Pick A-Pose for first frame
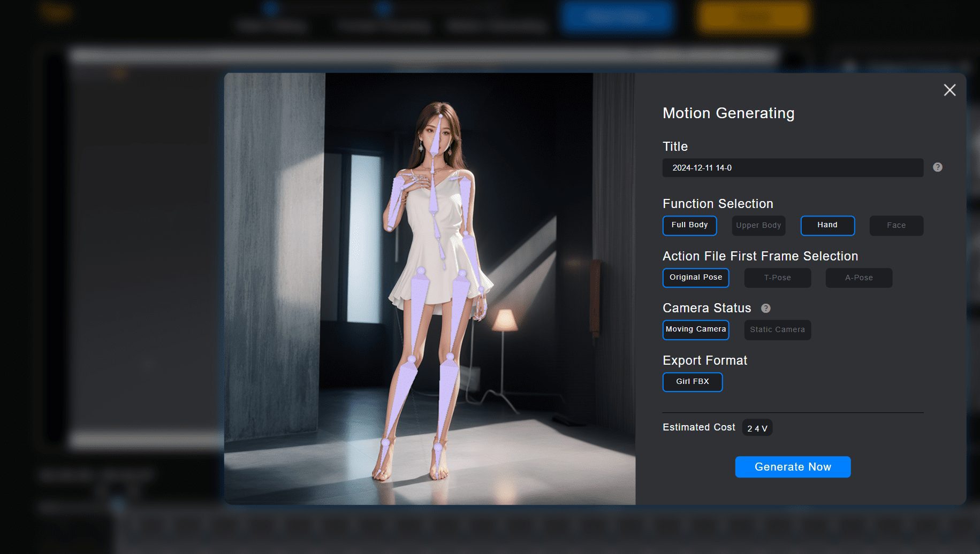 [x=859, y=278]
